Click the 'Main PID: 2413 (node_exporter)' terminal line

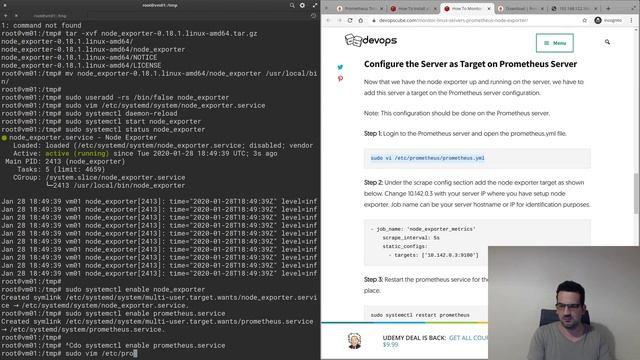pos(65,161)
